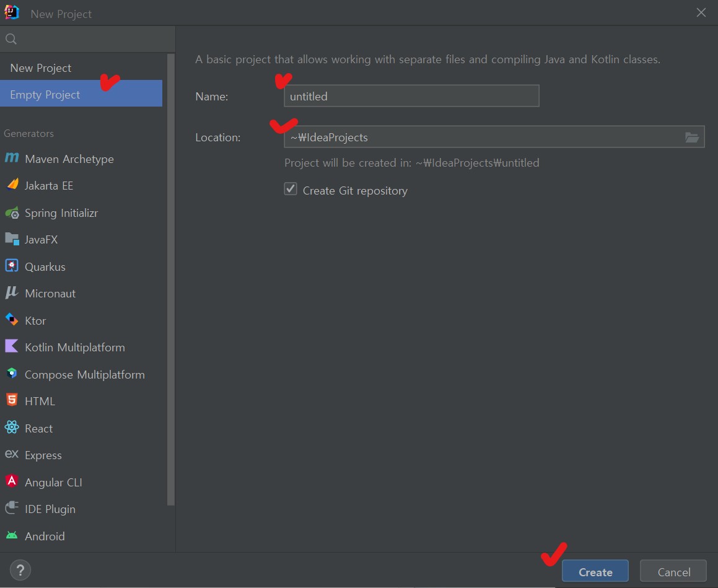Uncheck Create Git repository checkbox

click(291, 189)
